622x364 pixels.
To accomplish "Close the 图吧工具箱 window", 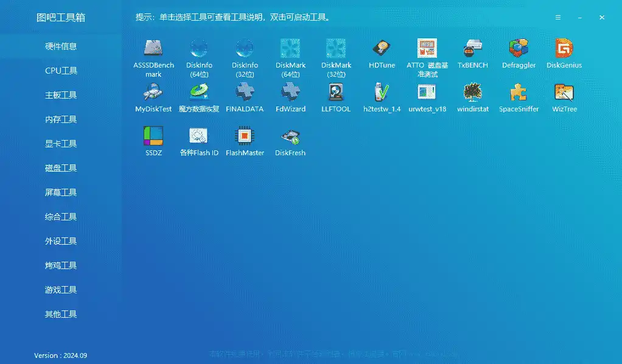I will point(602,18).
